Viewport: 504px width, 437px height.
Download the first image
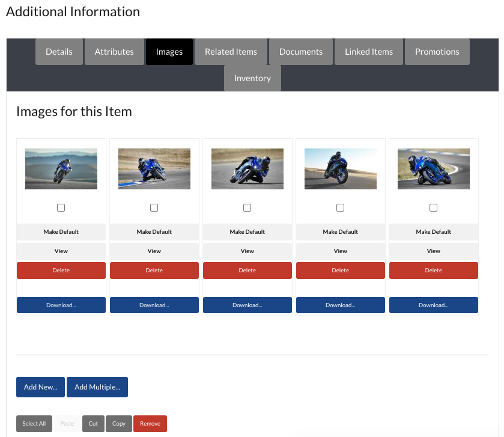[x=61, y=305]
